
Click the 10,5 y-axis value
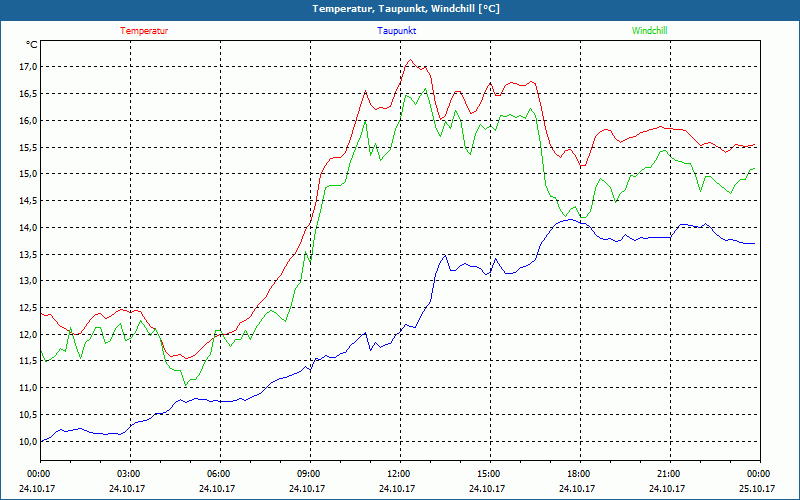tap(28, 415)
